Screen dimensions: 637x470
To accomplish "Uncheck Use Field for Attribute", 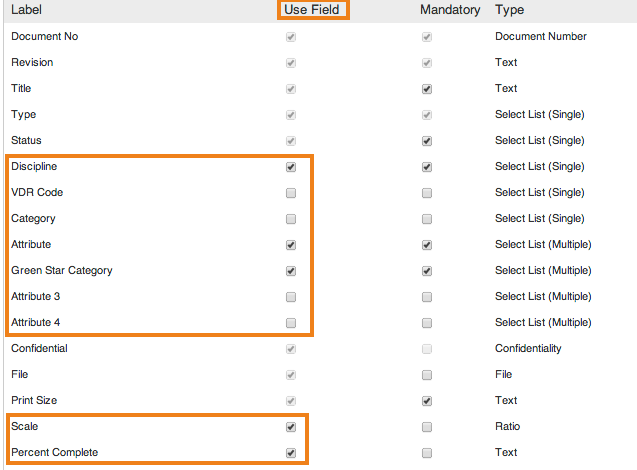I will point(291,245).
